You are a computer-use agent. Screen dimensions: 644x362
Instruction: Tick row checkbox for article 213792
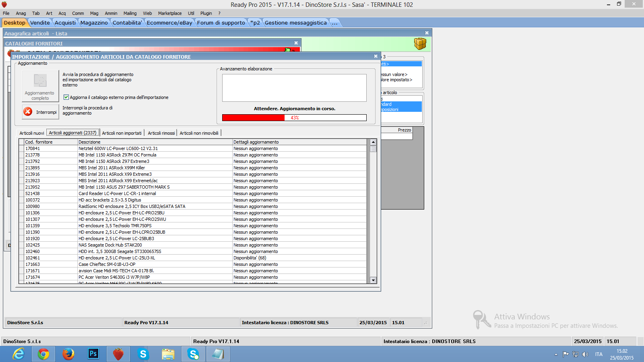(21, 161)
